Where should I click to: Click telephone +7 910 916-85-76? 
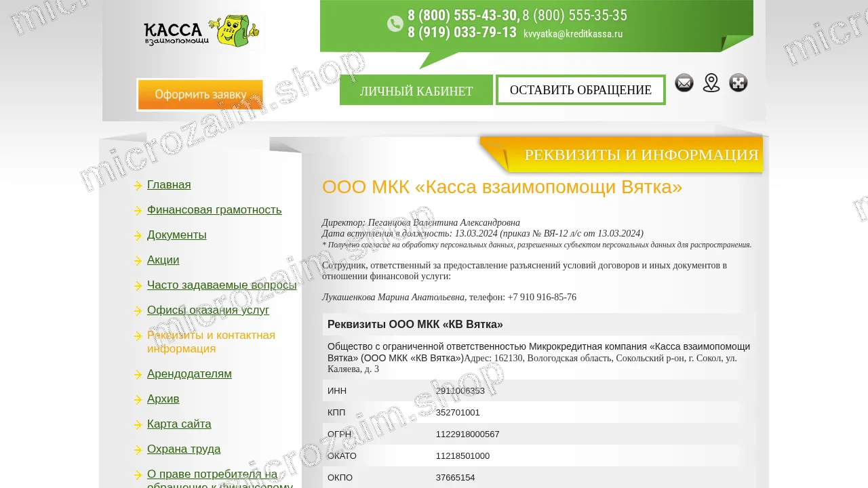point(542,297)
